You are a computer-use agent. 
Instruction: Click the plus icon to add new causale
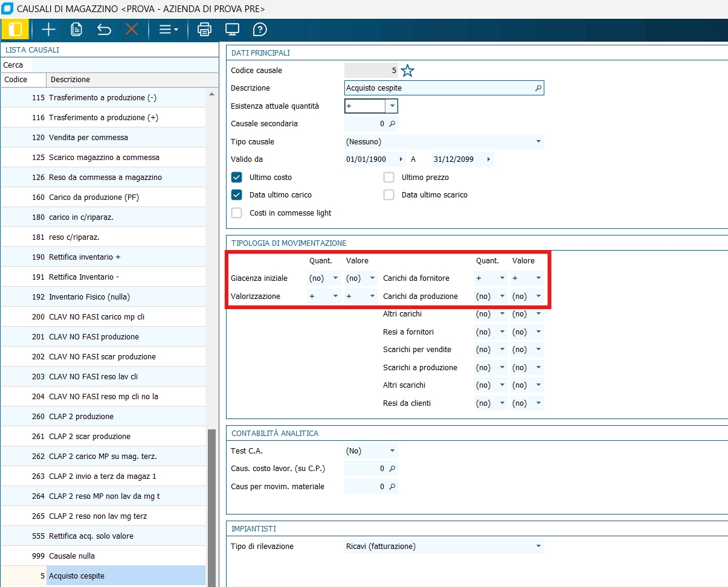48,30
